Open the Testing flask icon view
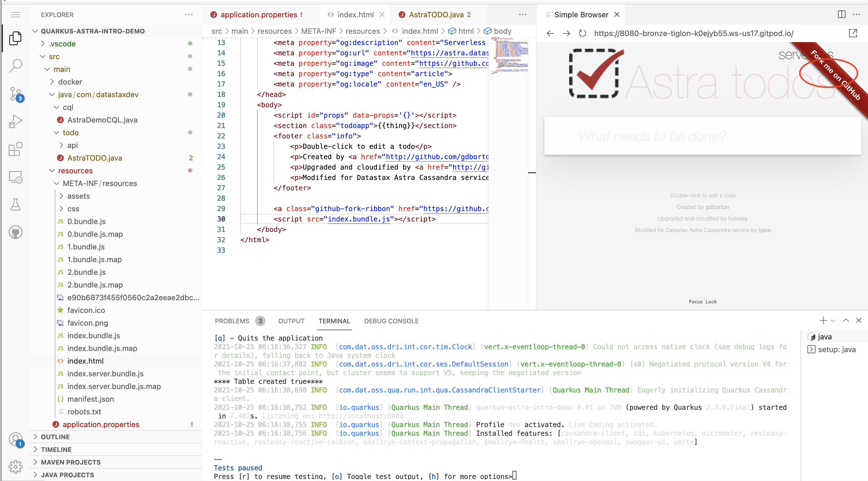This screenshot has width=868, height=481. [x=16, y=204]
